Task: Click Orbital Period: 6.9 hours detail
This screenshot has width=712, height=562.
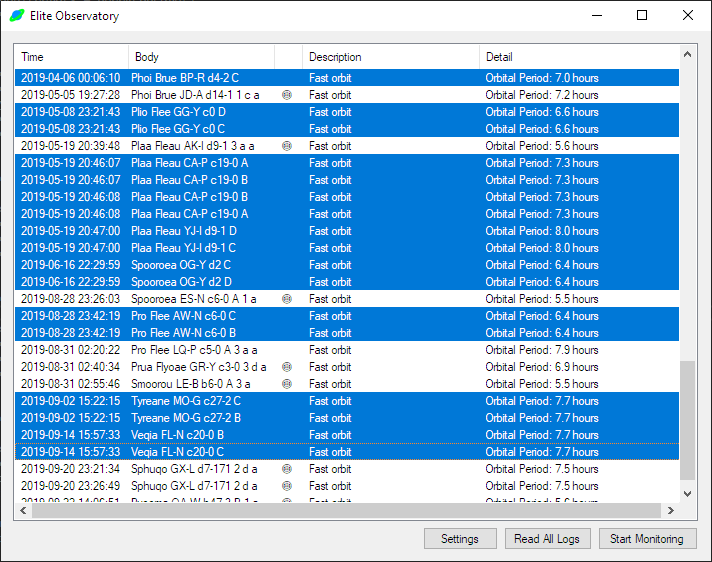Action: coord(542,367)
